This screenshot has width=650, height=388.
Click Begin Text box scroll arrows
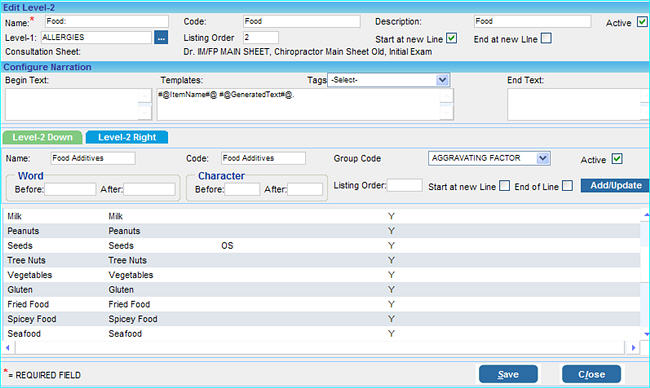144,104
